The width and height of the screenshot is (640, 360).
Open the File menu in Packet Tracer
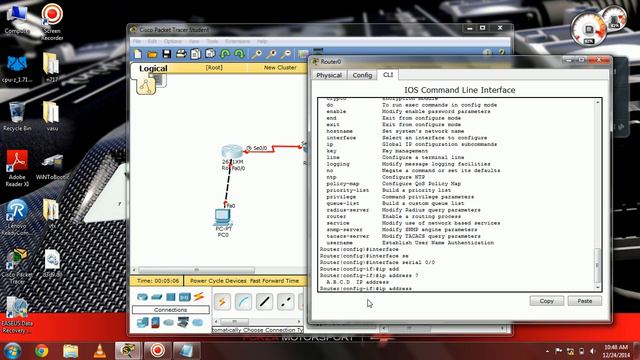click(x=137, y=41)
